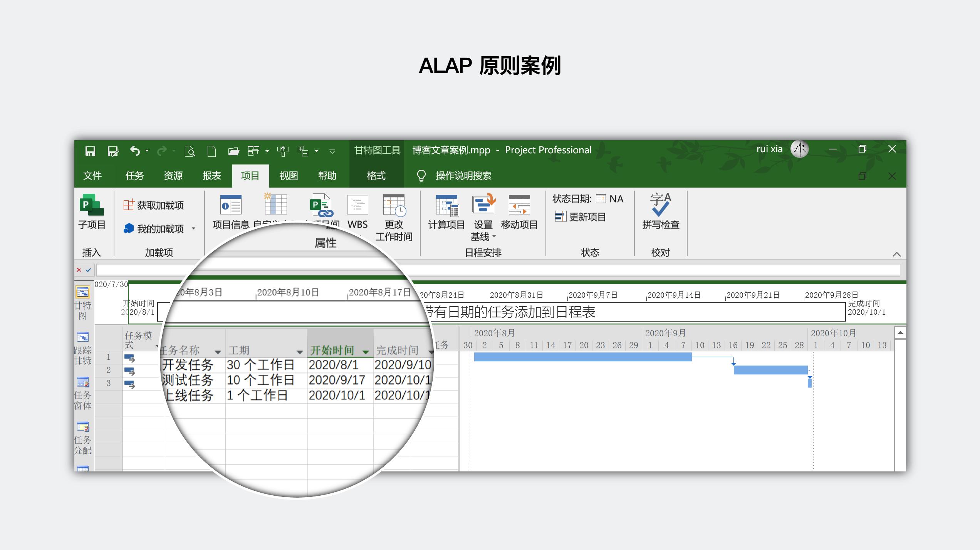Open 任务窗体 view in the view bar
Image resolution: width=980 pixels, height=550 pixels.
[x=83, y=393]
